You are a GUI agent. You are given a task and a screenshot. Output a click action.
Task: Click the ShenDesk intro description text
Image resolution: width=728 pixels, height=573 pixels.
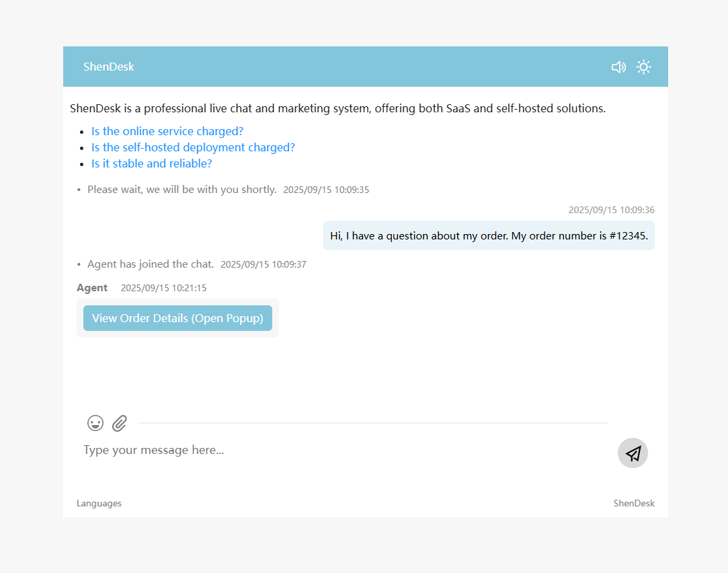(337, 108)
